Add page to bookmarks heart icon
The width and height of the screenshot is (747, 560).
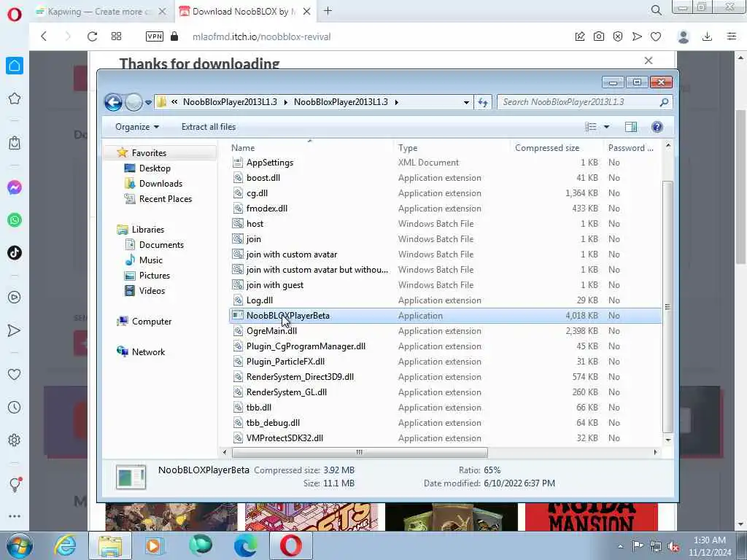656,36
